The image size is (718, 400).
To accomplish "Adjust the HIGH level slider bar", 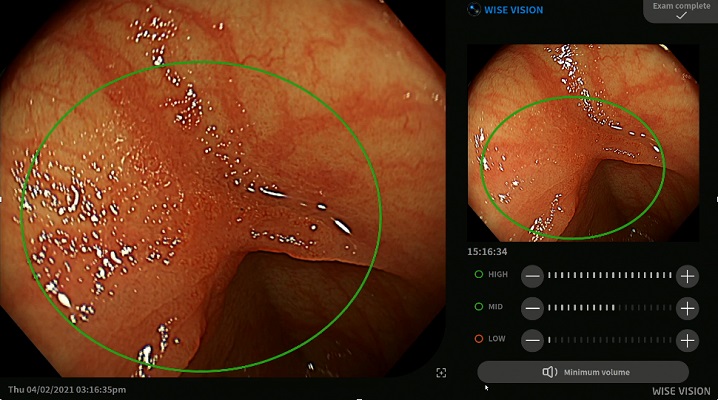I will point(609,276).
